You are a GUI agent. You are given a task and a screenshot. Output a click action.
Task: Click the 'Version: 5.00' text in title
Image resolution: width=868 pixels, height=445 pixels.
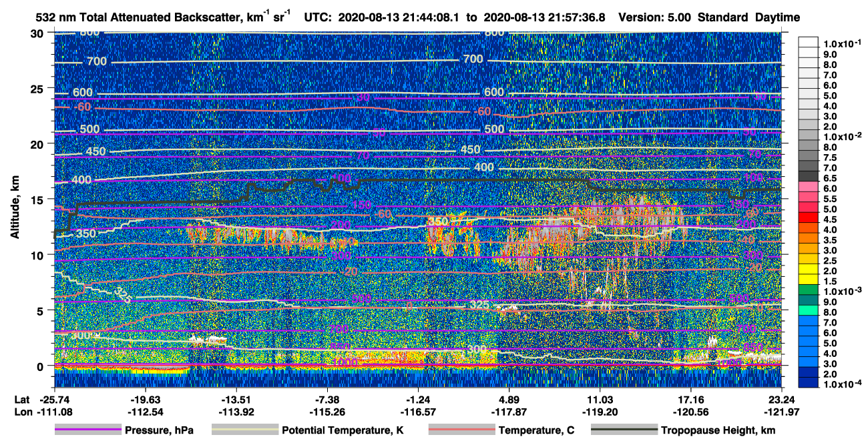point(655,18)
